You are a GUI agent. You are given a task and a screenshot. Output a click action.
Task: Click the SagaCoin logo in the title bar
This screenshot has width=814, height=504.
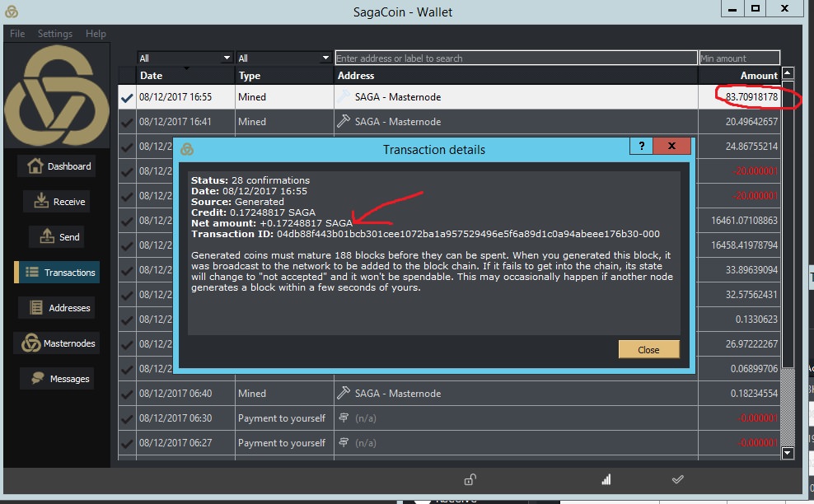[12, 11]
